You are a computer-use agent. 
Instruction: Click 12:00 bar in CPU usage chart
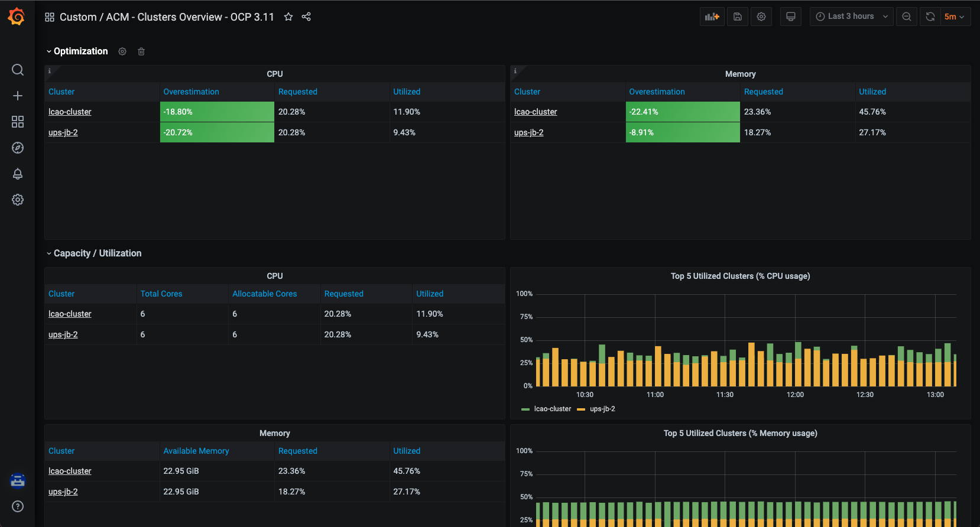coord(798,365)
